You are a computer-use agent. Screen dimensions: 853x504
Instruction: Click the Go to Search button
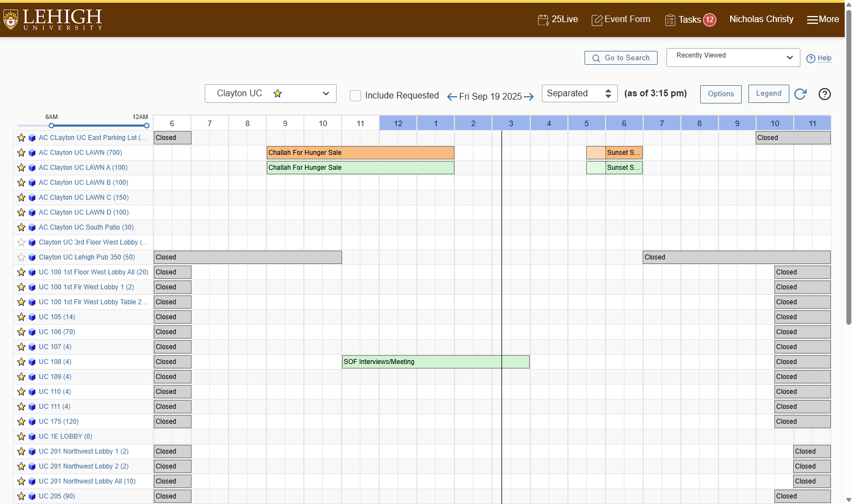click(621, 58)
